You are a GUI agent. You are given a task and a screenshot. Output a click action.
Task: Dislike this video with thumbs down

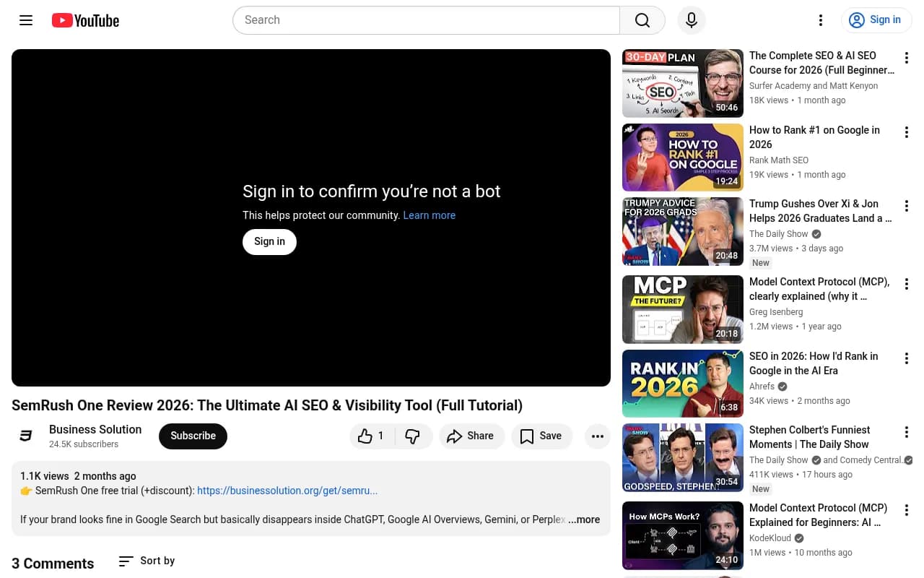[413, 436]
